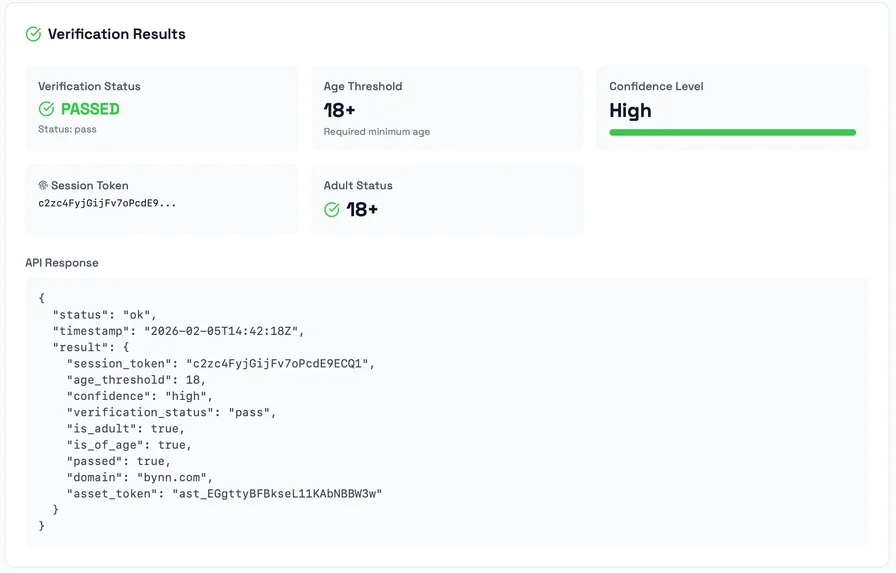Click the Confidence Level label

[x=656, y=86]
